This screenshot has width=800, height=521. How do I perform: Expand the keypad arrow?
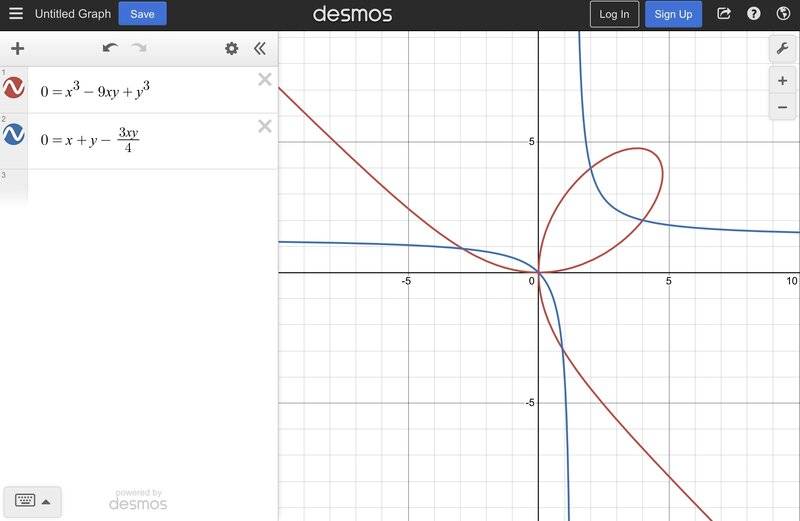(46, 502)
